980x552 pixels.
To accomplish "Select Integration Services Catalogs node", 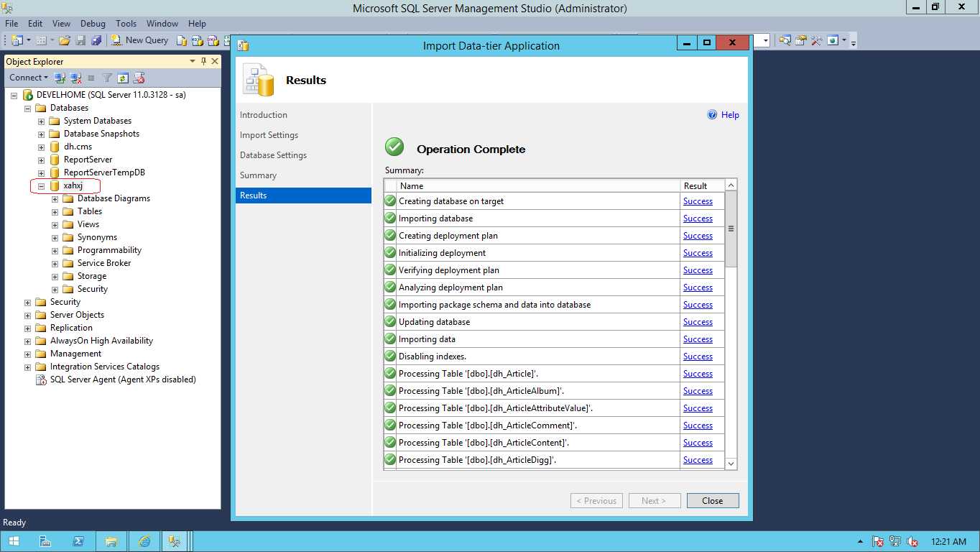I will click(x=105, y=367).
